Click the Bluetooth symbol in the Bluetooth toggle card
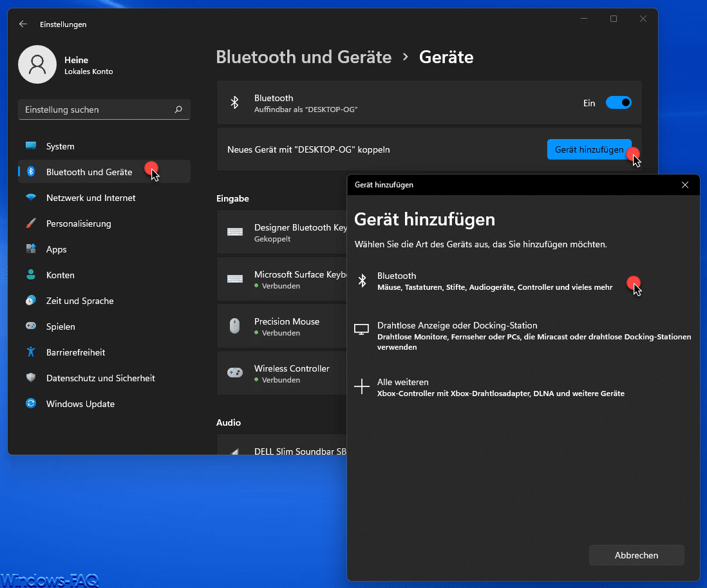This screenshot has height=588, width=707. (234, 103)
